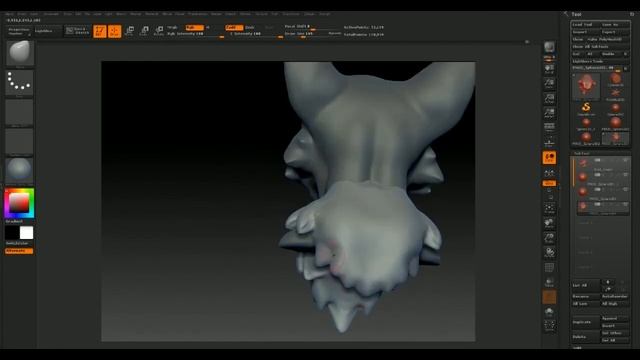Screen dimensions: 640x360
Task: Click the Draw Size slider
Action: point(306,34)
